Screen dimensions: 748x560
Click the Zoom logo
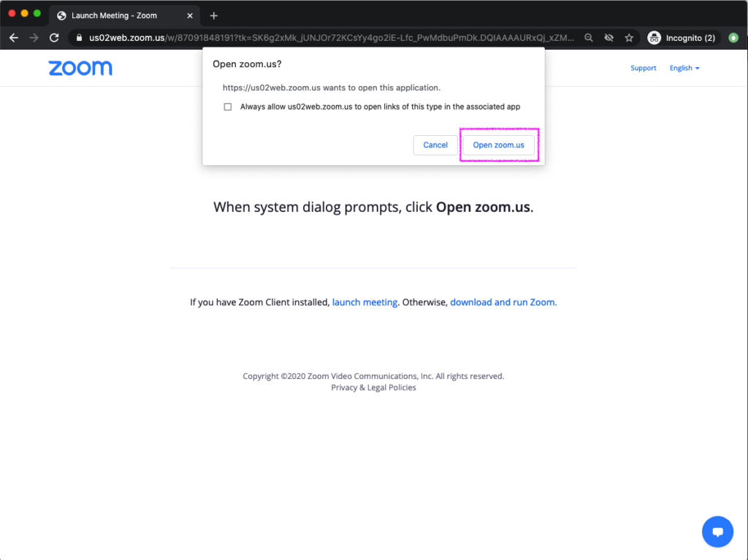coord(80,68)
